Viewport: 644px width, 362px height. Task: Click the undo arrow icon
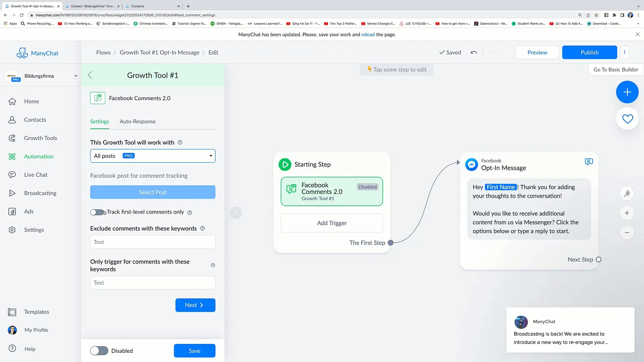[x=474, y=52]
